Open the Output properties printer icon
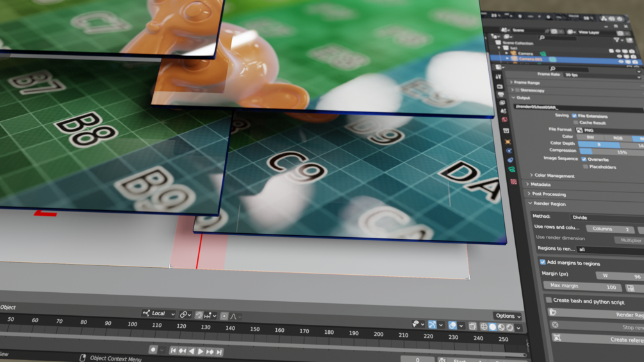The height and width of the screenshot is (362, 644). point(502,95)
